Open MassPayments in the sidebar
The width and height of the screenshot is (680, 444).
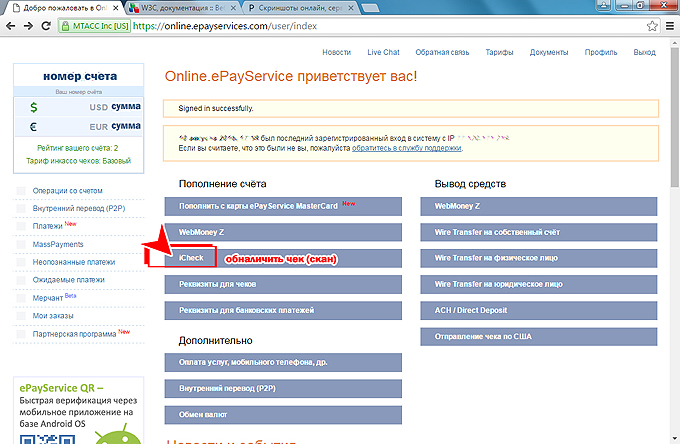[58, 244]
